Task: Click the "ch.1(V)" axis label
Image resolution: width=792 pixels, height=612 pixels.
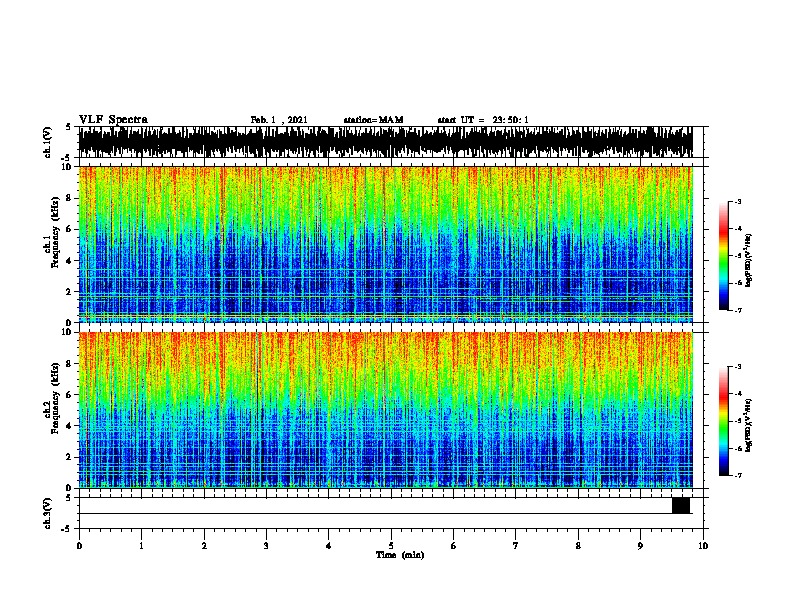Action: 48,142
